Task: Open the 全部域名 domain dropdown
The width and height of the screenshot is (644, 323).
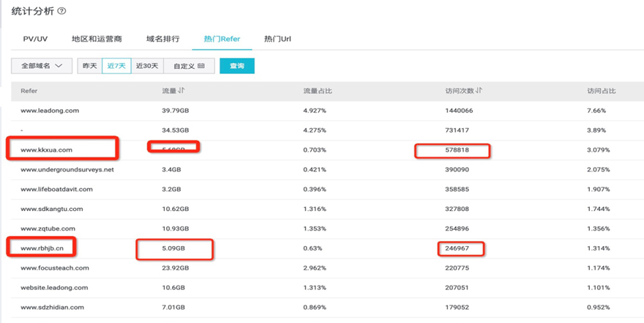Action: coord(42,66)
